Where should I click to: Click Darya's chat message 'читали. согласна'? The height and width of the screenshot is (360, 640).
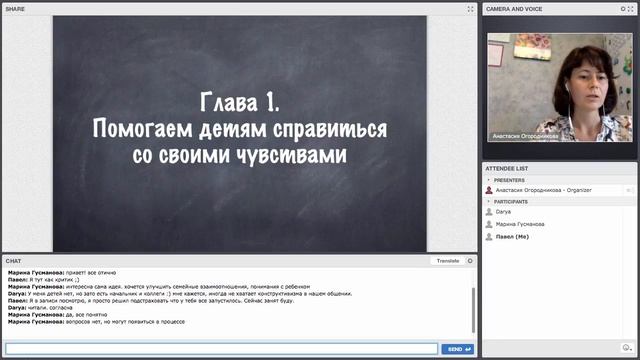50,308
